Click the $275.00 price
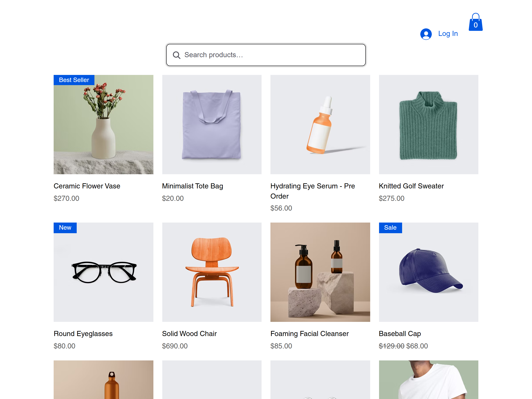This screenshot has width=532, height=399. [x=391, y=198]
